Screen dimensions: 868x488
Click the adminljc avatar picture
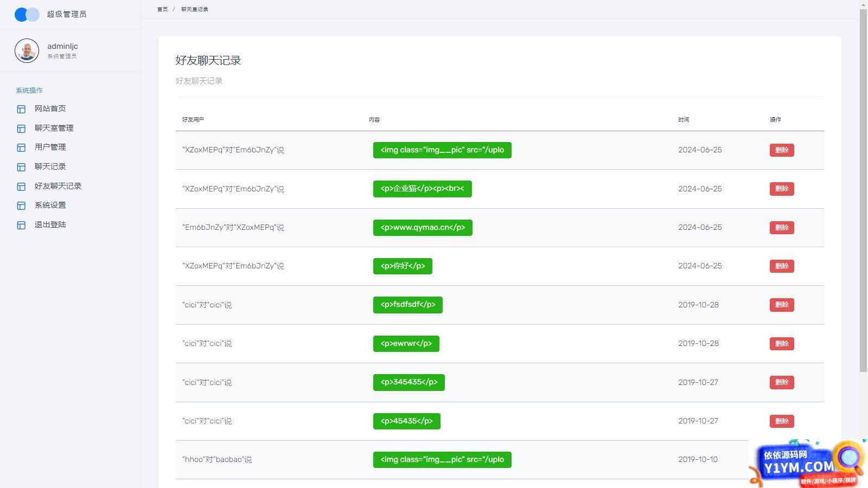tap(27, 50)
